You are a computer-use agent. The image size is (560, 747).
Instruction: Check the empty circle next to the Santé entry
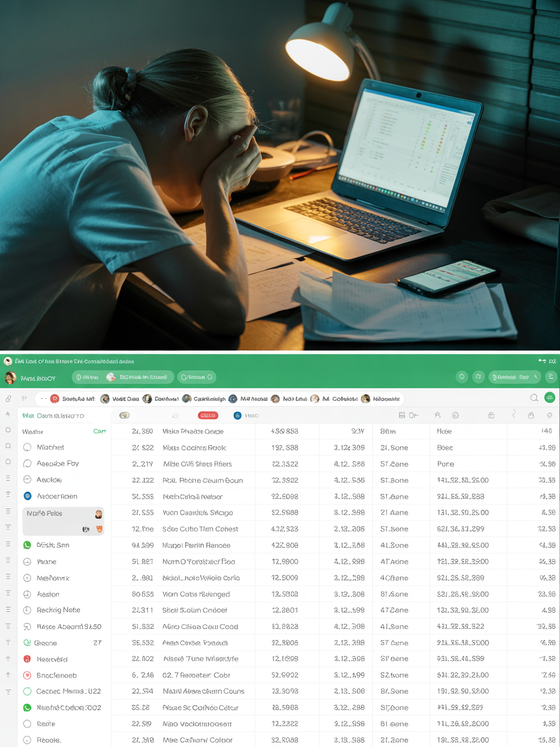(x=27, y=724)
